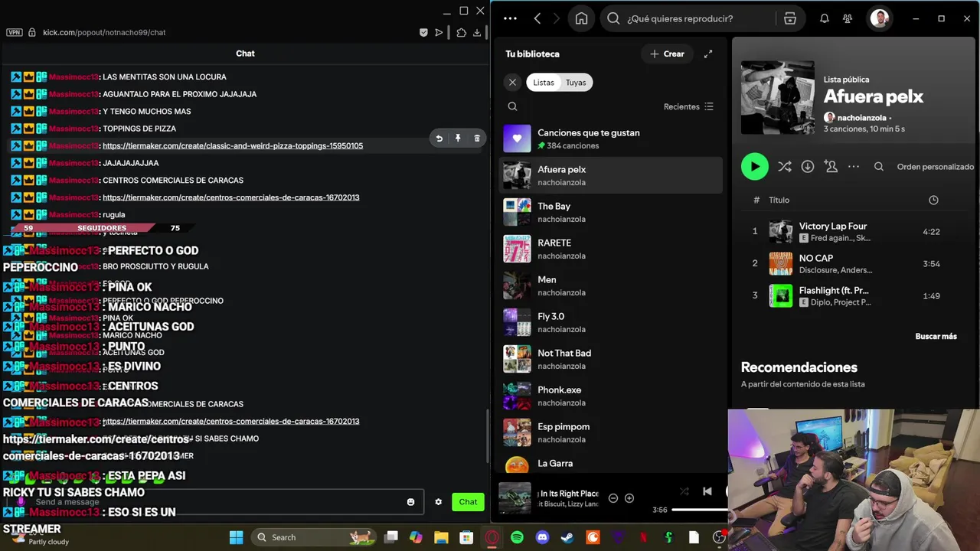Download the Afuera pelx playlist
Screen dimensions: 980x551
[x=808, y=166]
